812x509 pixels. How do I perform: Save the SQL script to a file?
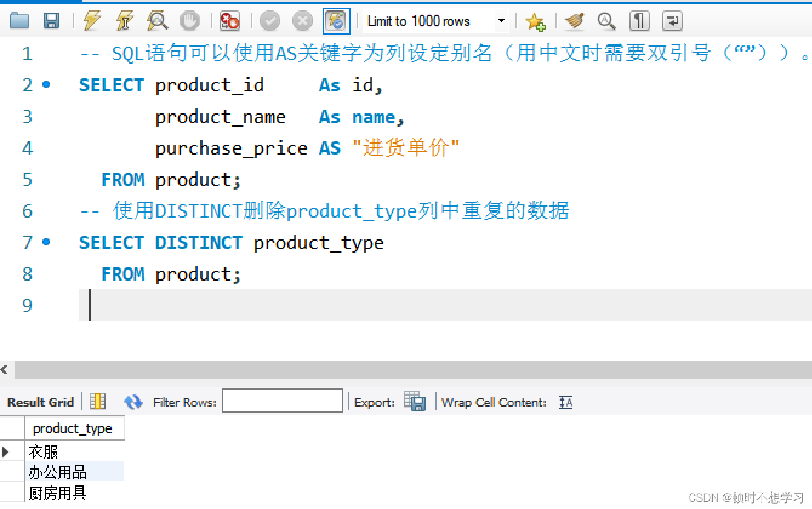click(52, 20)
